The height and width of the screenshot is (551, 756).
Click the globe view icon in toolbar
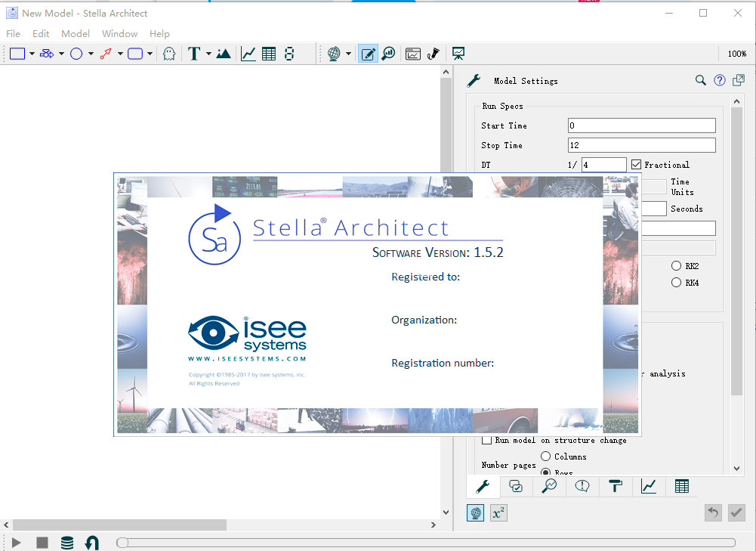[334, 54]
